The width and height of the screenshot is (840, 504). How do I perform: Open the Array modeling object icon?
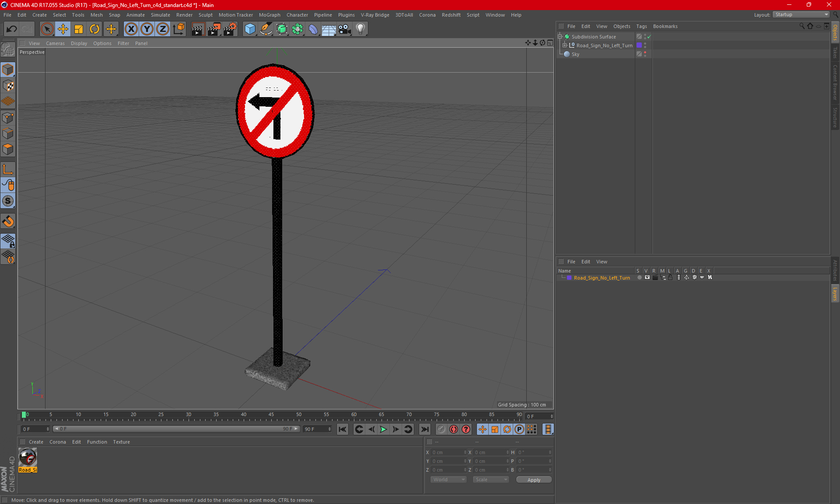point(297,29)
